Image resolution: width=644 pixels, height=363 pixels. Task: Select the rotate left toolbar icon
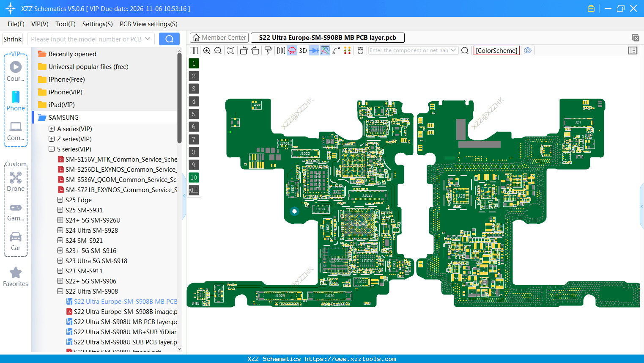244,50
